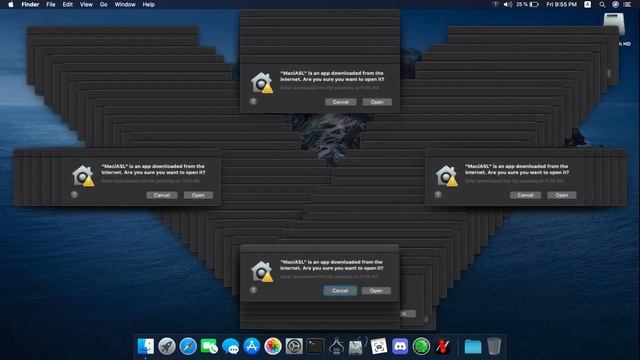
Task: Click Open in the right MaciASL dialog
Action: (x=562, y=195)
